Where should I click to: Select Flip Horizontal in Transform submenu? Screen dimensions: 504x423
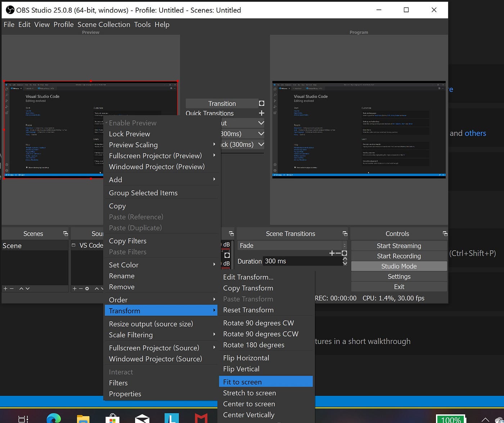(x=266, y=358)
